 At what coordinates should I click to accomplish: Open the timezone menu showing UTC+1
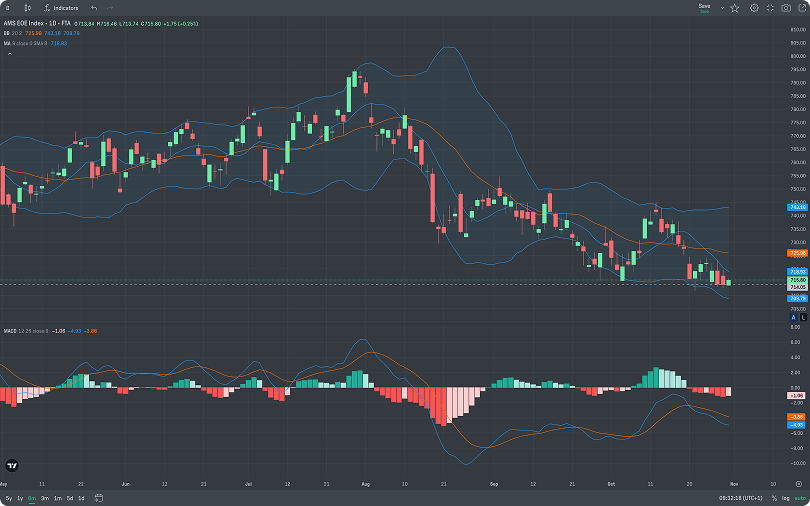(739, 498)
